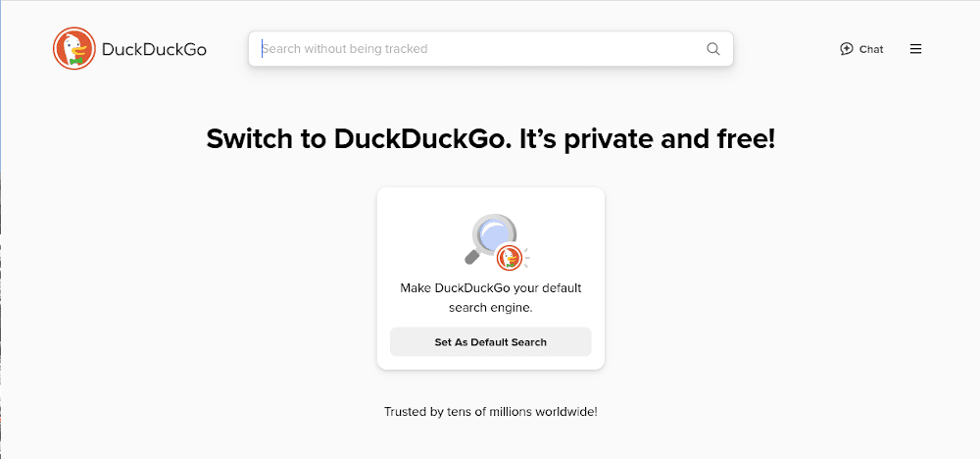Open the hamburger menu
The height and width of the screenshot is (459, 980).
(x=915, y=49)
